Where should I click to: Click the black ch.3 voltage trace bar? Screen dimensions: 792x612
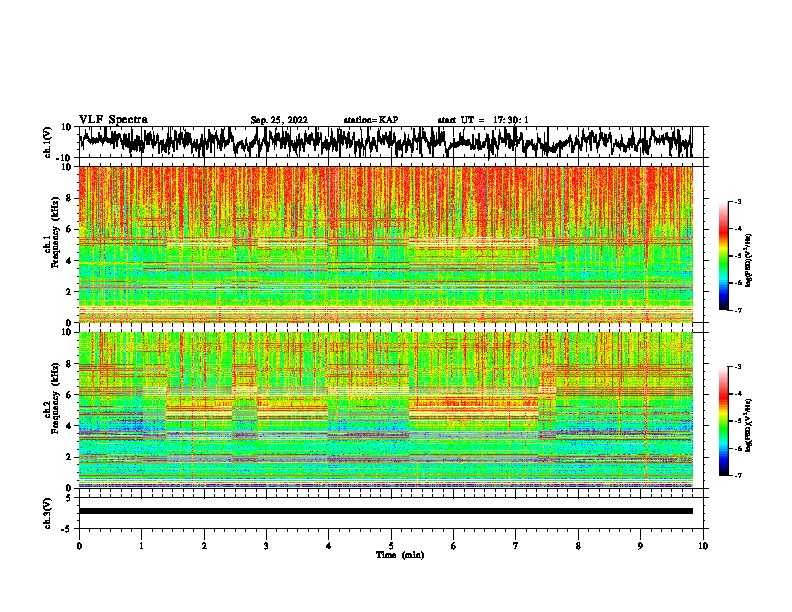pos(385,511)
